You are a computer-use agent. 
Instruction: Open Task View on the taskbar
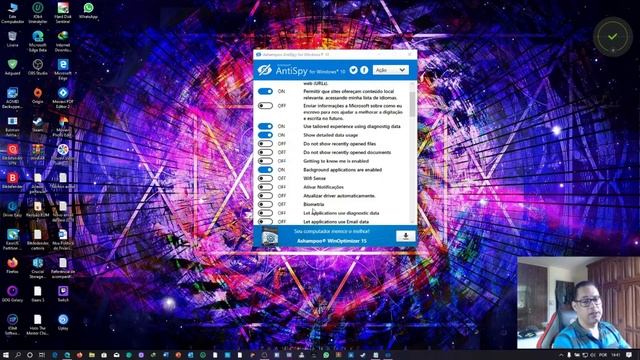[42, 355]
